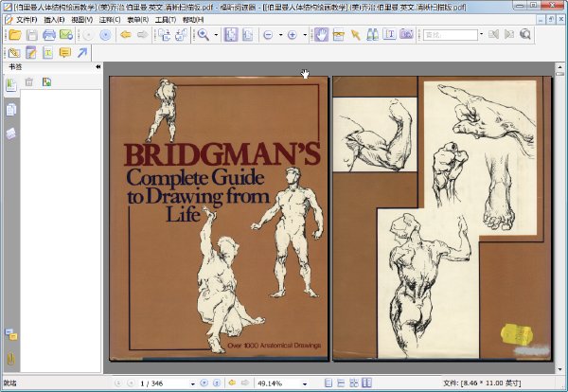The height and width of the screenshot is (392, 568).
Task: Pick the select annotation arrow tool
Action: pos(355,35)
